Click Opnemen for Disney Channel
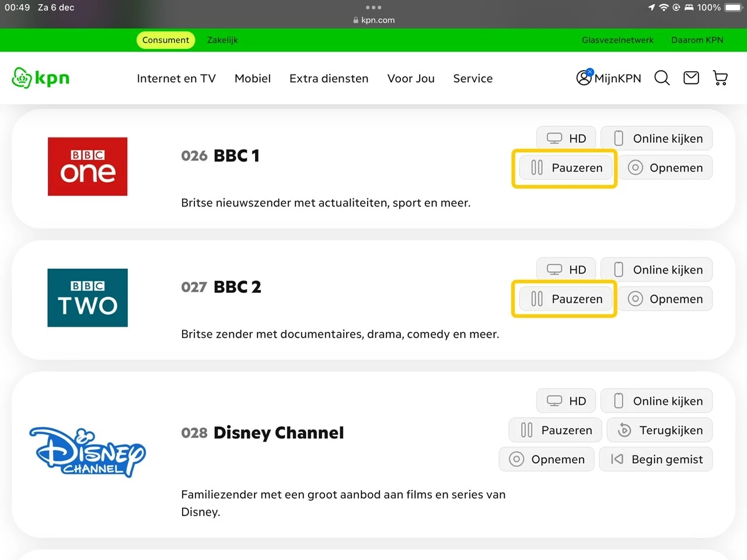The image size is (747, 560). [x=546, y=459]
